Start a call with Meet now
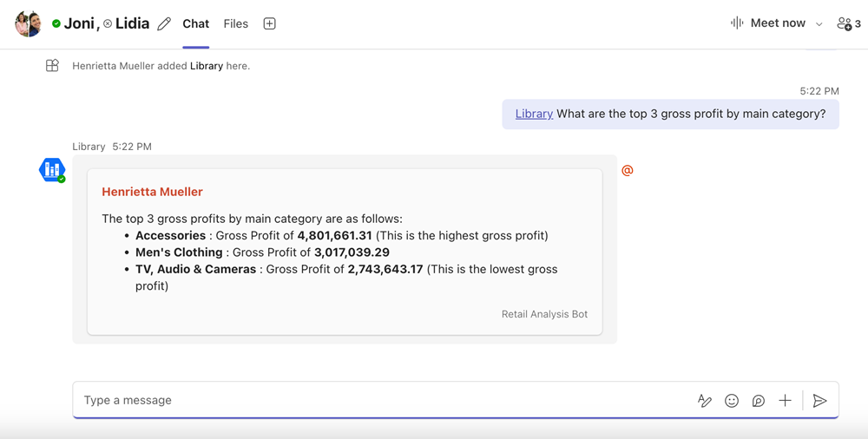868x439 pixels. coord(768,23)
